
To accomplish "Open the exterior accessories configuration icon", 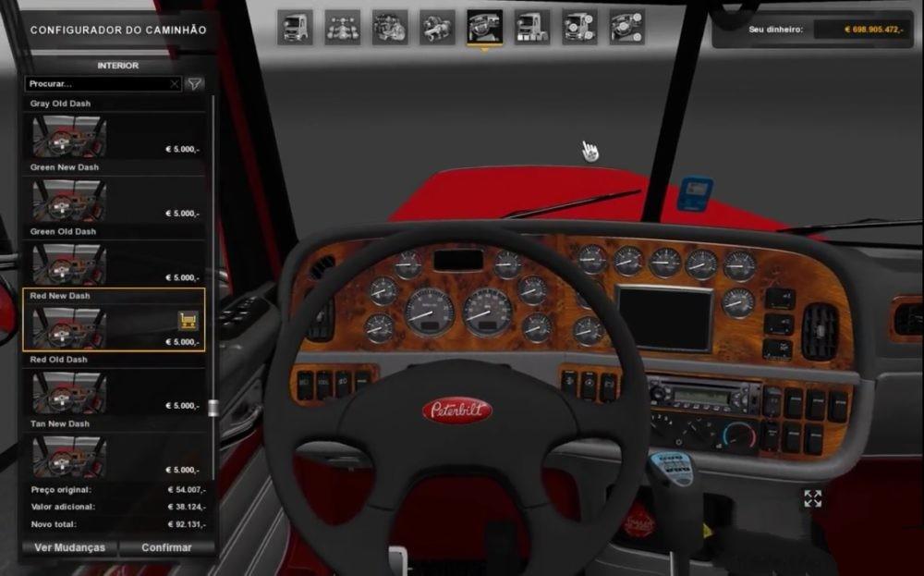I will 579,27.
